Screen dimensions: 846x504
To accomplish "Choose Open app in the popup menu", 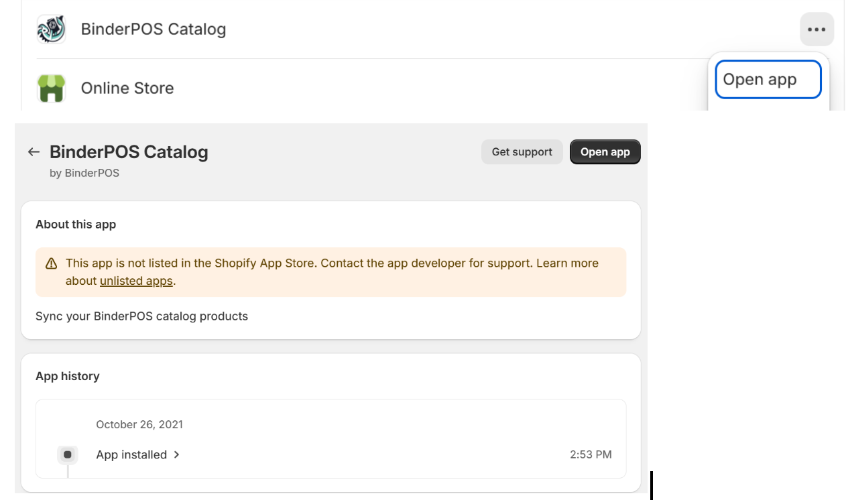I will point(768,79).
